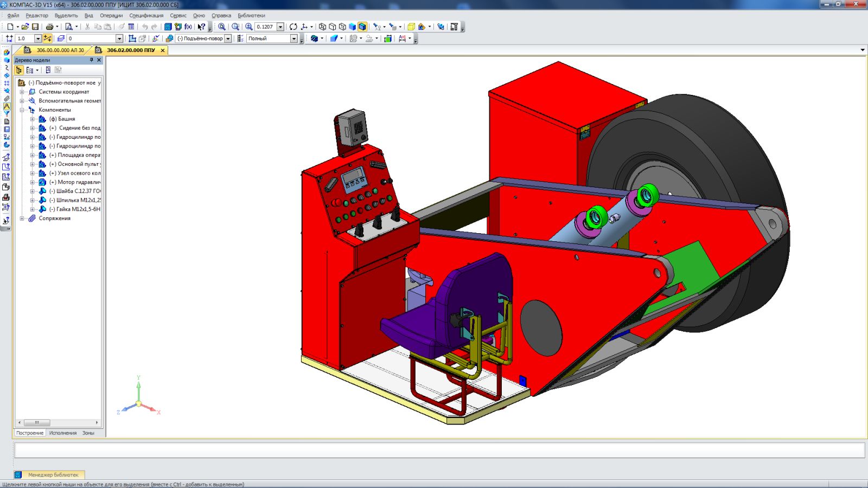Open the variables f(x) panel icon
Screen dimensions: 868x488
188,27
